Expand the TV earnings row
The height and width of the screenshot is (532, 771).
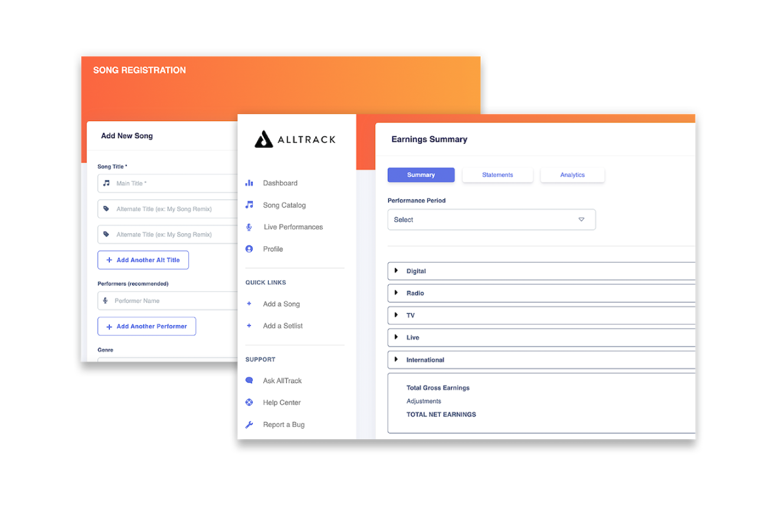(x=397, y=315)
